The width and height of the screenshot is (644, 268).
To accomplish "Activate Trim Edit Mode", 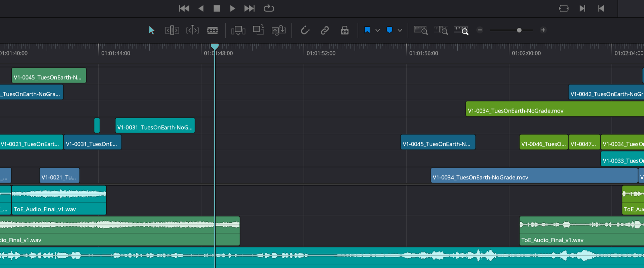I will (x=172, y=30).
